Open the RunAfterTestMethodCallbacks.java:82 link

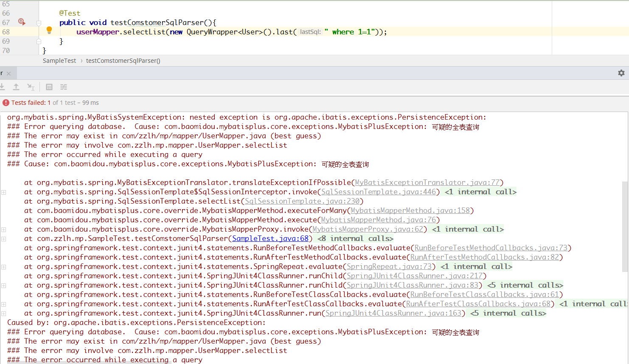[485, 257]
